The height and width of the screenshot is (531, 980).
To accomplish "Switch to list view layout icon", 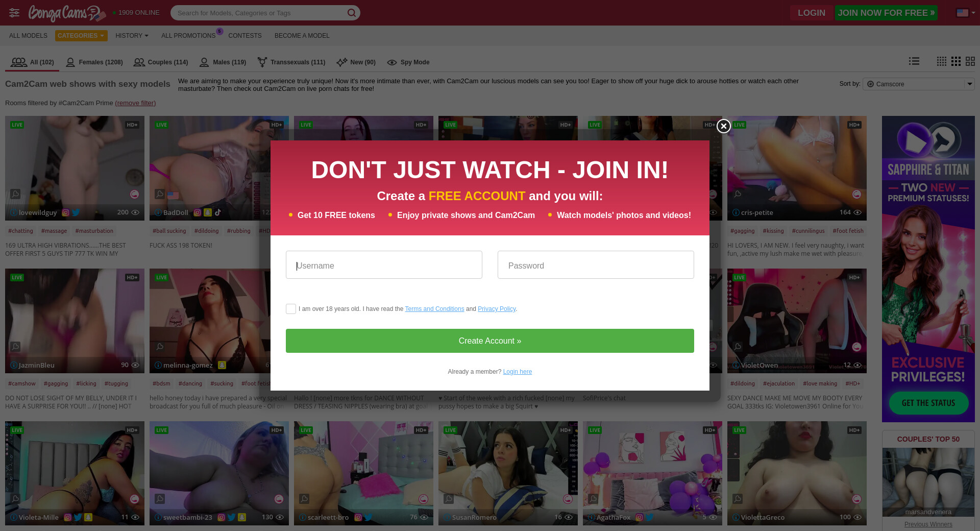I will coord(914,61).
